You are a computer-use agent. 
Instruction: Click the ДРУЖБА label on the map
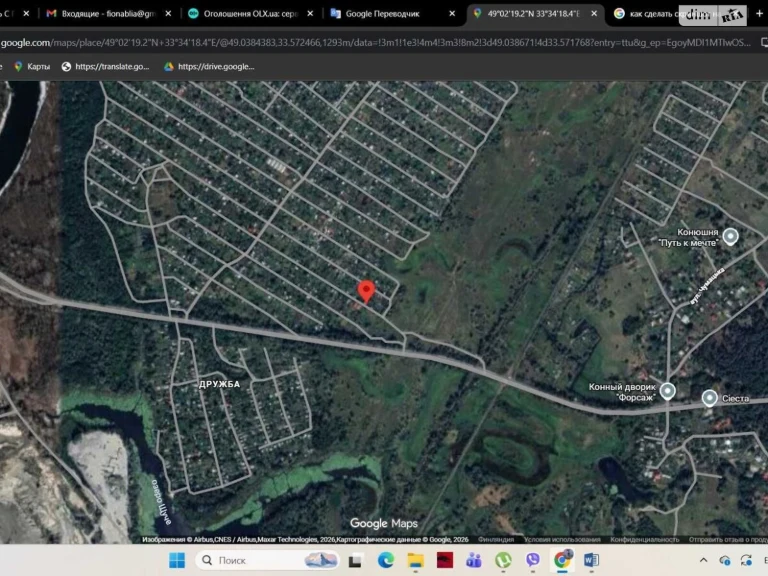click(x=219, y=384)
